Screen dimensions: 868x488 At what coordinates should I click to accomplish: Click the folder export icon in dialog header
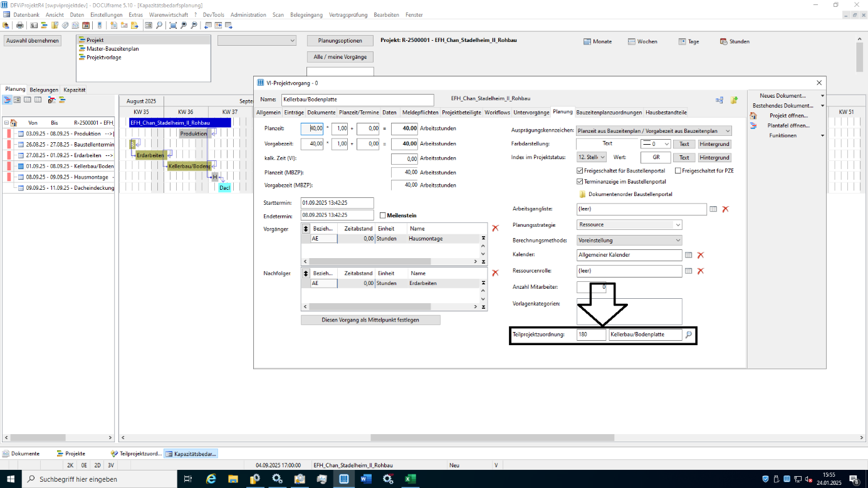pyautogui.click(x=734, y=100)
